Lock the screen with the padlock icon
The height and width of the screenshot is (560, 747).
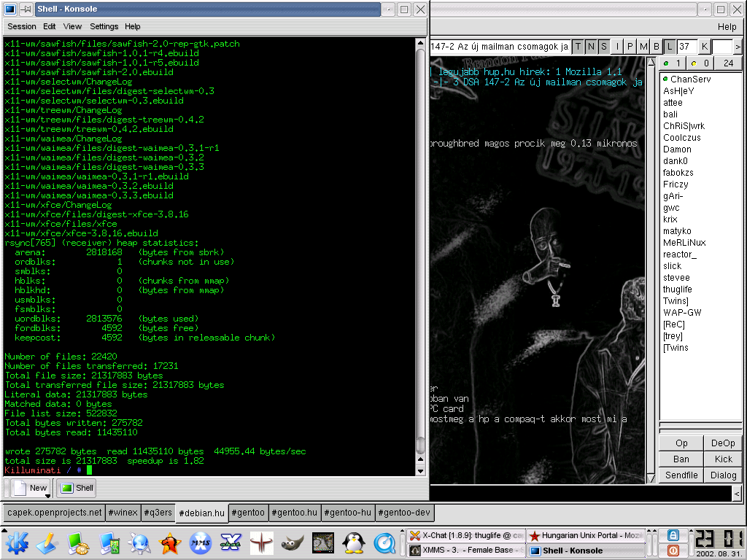point(673,535)
